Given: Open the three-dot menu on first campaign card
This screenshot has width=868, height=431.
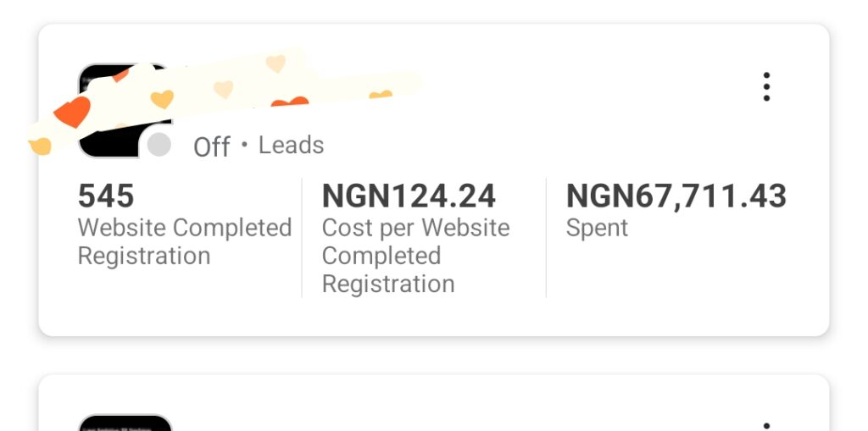Looking at the screenshot, I should coord(766,87).
